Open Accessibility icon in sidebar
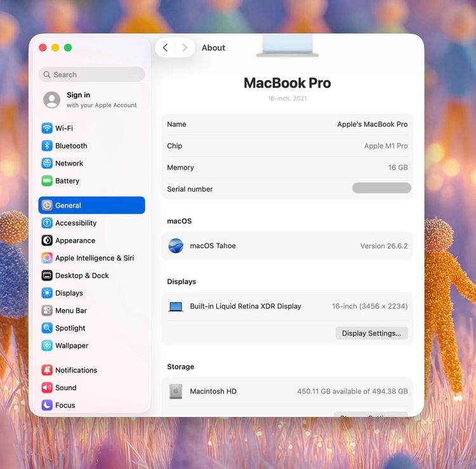476x469 pixels. click(47, 223)
